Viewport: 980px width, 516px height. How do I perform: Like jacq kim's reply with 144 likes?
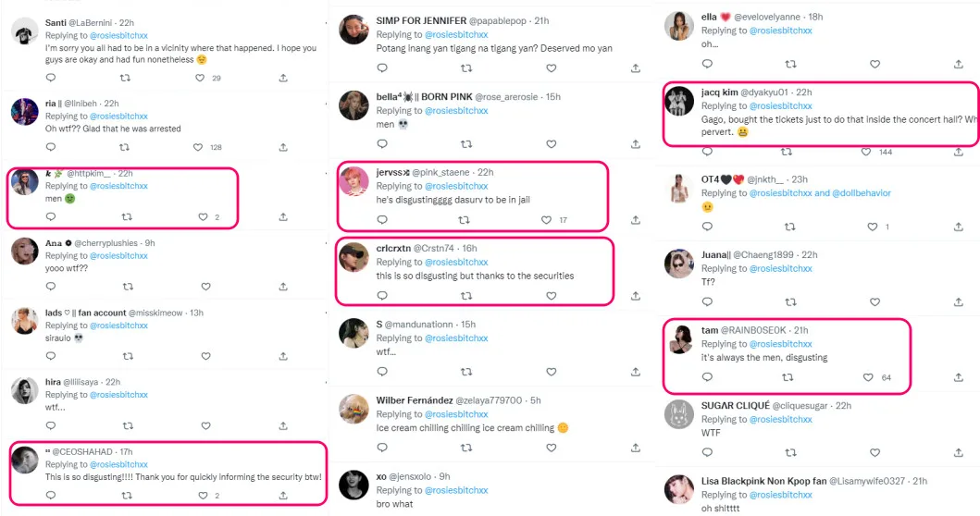pyautogui.click(x=866, y=152)
